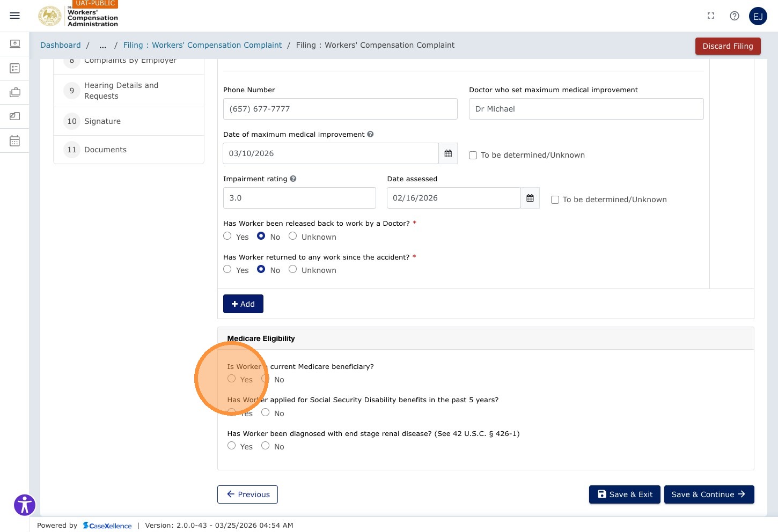Open date picker for Date assessed
Viewport: 778px width, 532px height.
(530, 198)
